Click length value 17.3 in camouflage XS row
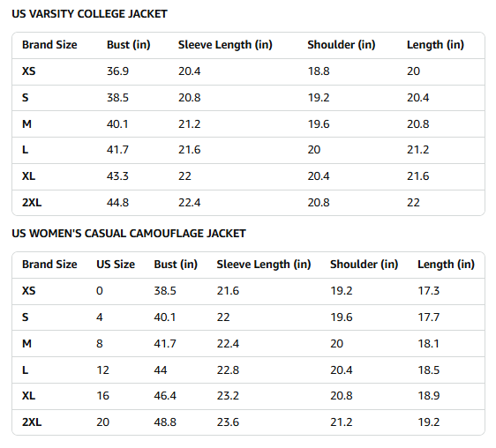This screenshot has width=496, height=448. (429, 290)
